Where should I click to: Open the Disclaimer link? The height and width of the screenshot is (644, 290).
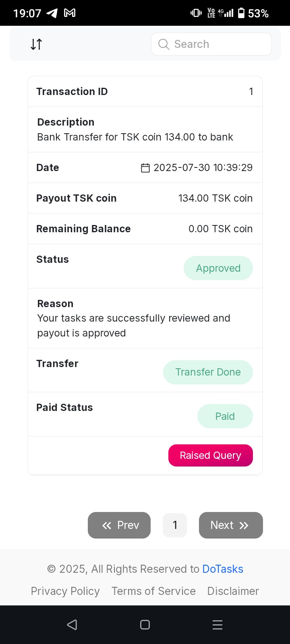point(233,591)
